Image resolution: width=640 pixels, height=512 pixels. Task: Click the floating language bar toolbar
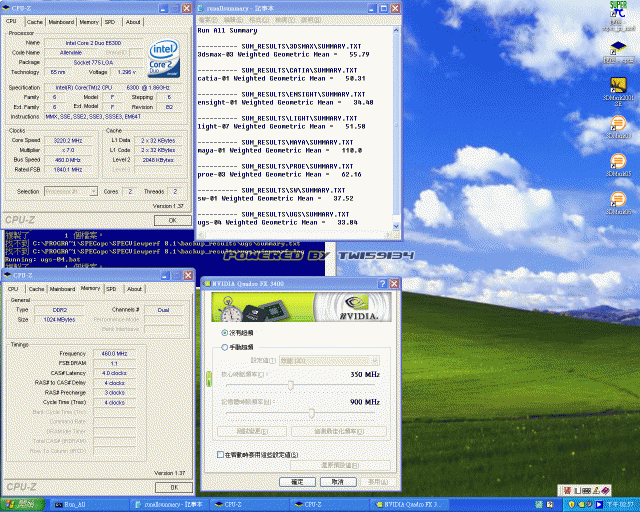click(584, 490)
